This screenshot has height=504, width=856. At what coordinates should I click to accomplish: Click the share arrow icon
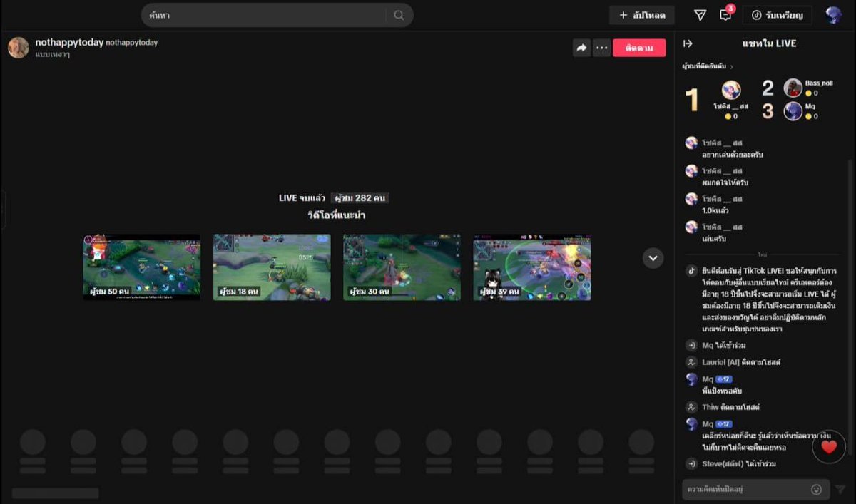581,48
